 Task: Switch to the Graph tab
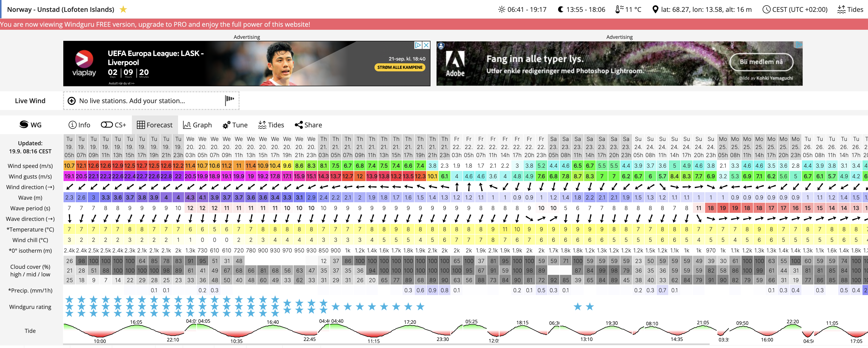pyautogui.click(x=197, y=125)
